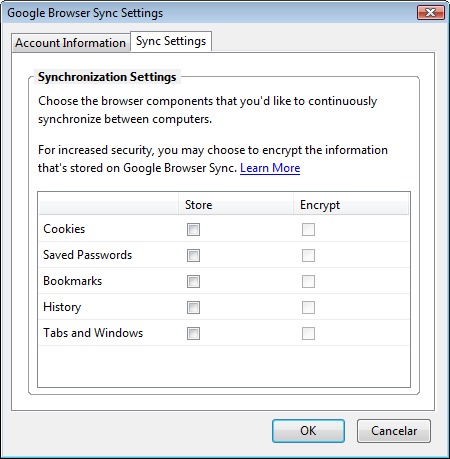450x459 pixels.
Task: Toggle the Store checkbox for History
Action: [x=193, y=307]
